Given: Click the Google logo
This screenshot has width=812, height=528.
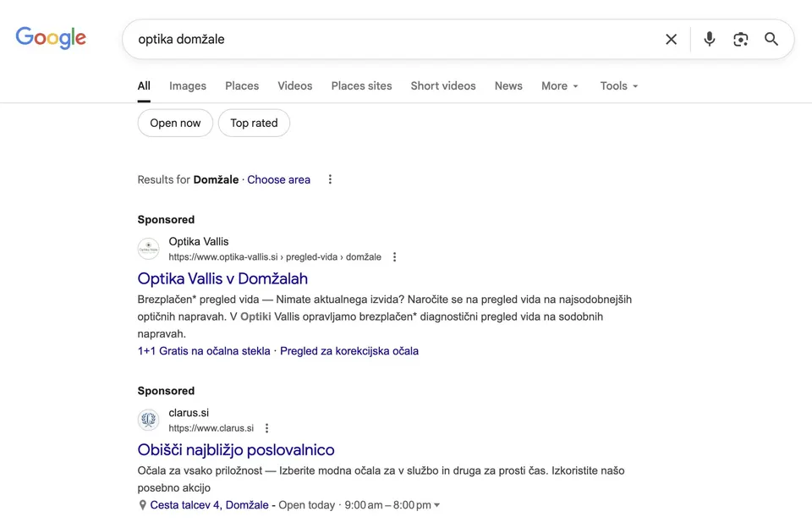Looking at the screenshot, I should pos(51,38).
